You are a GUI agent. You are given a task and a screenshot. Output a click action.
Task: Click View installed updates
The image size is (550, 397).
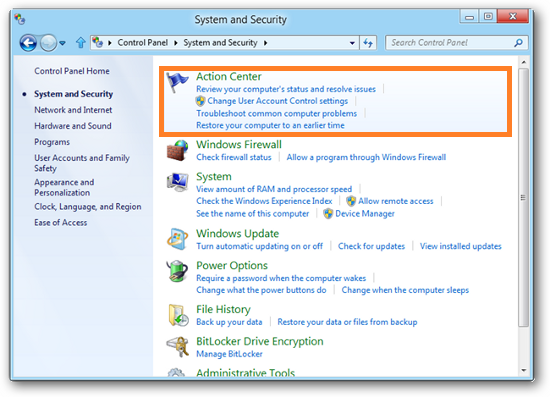[461, 246]
